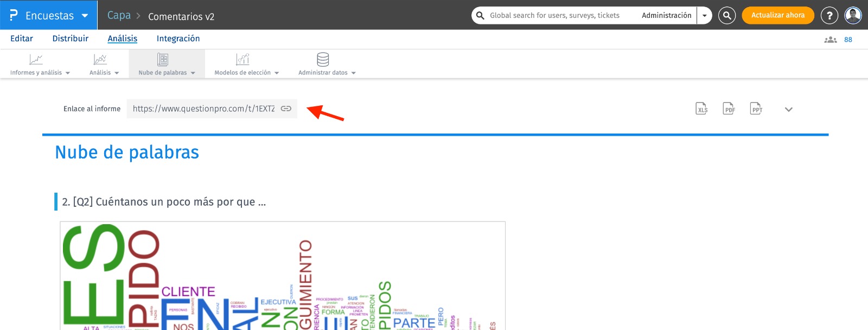868x330 pixels.
Task: Open the user profile avatar
Action: click(x=853, y=16)
